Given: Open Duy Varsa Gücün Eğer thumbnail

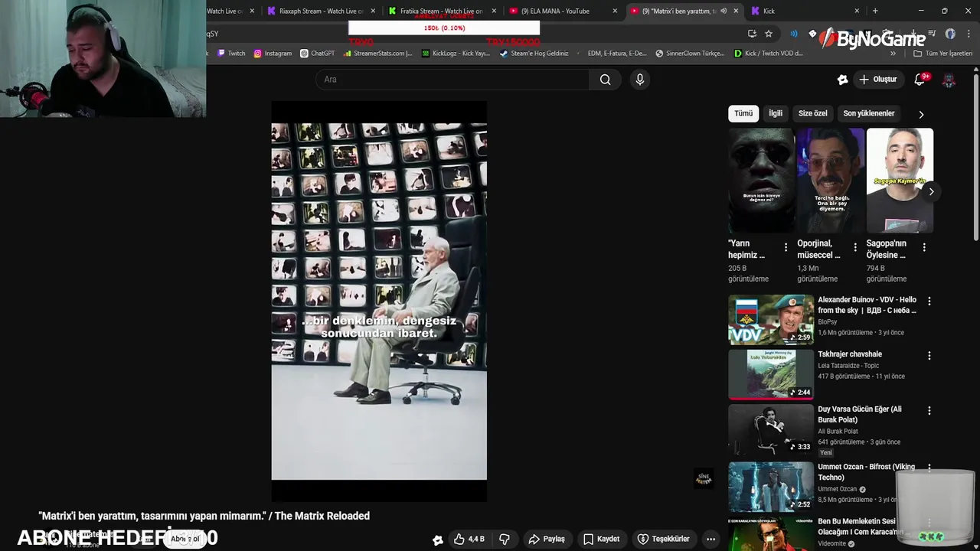Looking at the screenshot, I should coord(771,429).
